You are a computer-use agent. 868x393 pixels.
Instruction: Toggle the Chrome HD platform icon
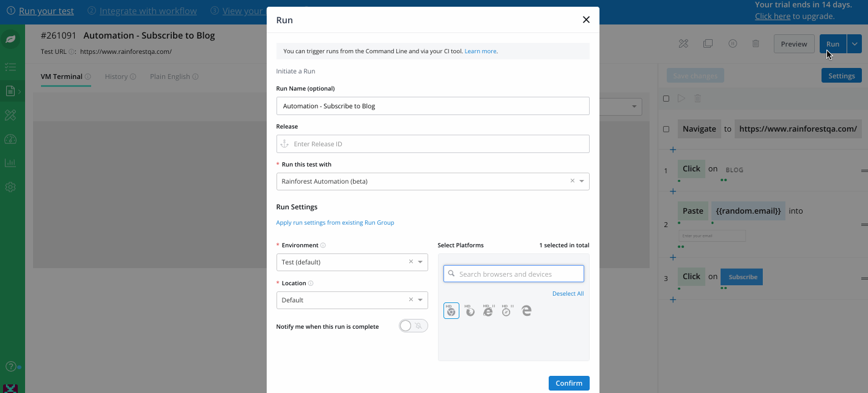(451, 311)
